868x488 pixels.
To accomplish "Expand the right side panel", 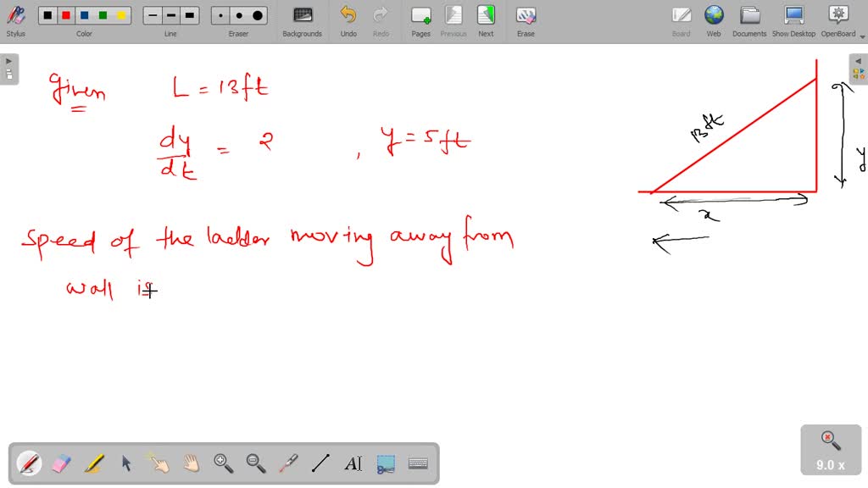I will (x=858, y=69).
